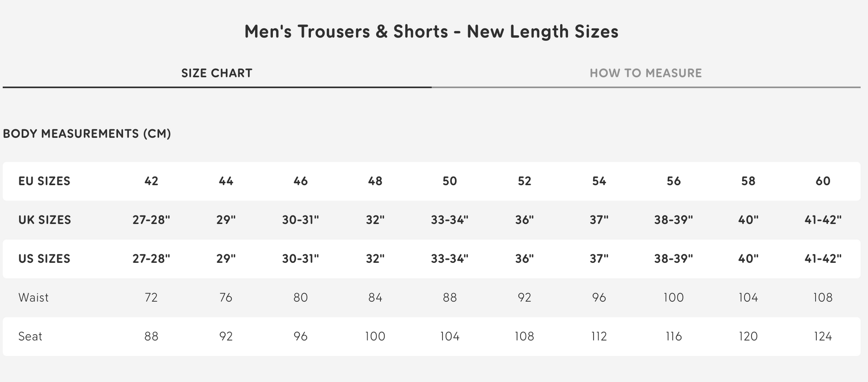Click the US SIZES row label
The image size is (868, 382).
click(x=43, y=258)
